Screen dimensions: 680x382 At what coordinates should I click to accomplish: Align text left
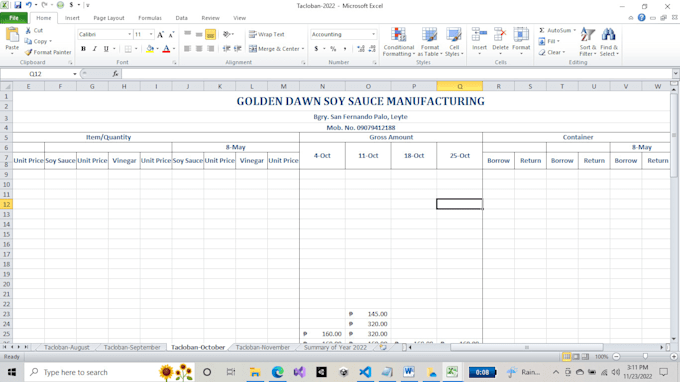pyautogui.click(x=187, y=49)
